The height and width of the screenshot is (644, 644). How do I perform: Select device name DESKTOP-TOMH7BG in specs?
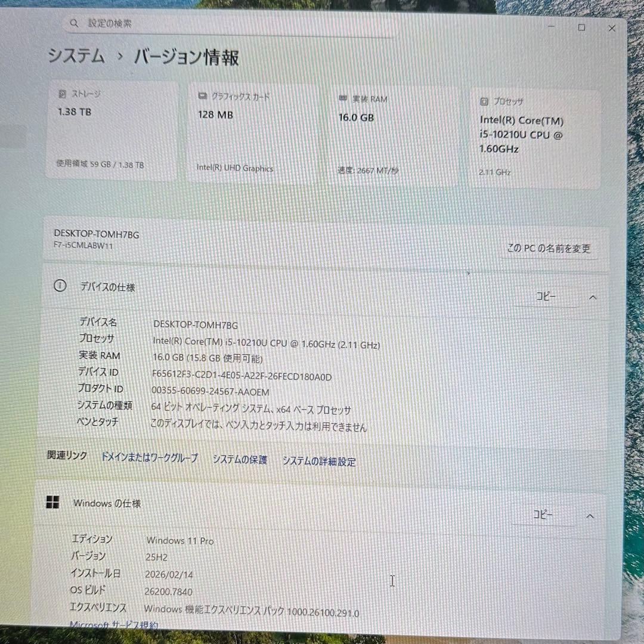click(x=196, y=325)
